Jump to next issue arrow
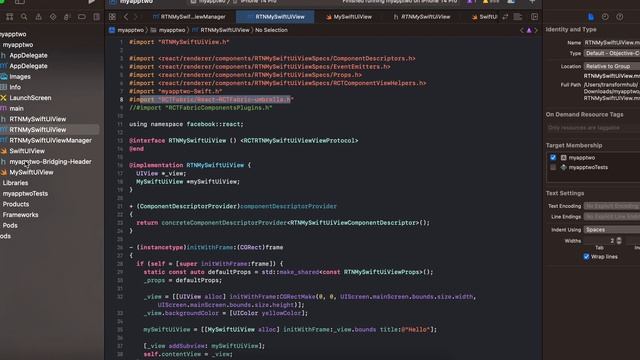Image resolution: width=640 pixels, height=360 pixels. click(536, 30)
